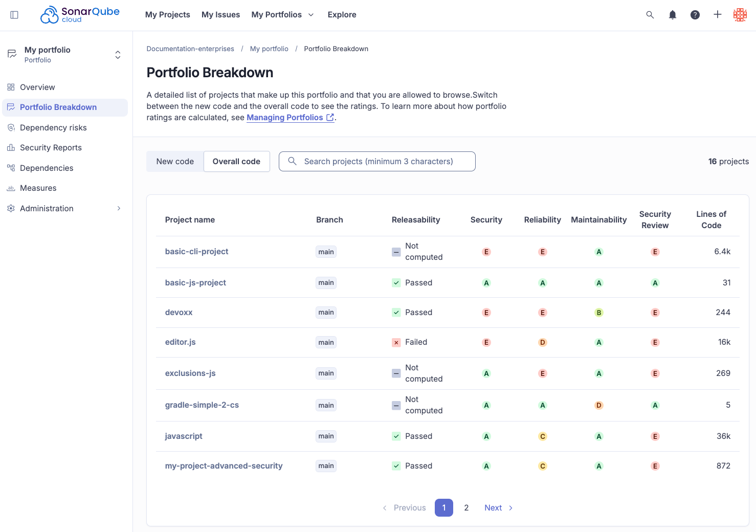Screen dimensions: 756x532
Task: Open the My portfolio switcher chevrons
Action: click(x=118, y=55)
